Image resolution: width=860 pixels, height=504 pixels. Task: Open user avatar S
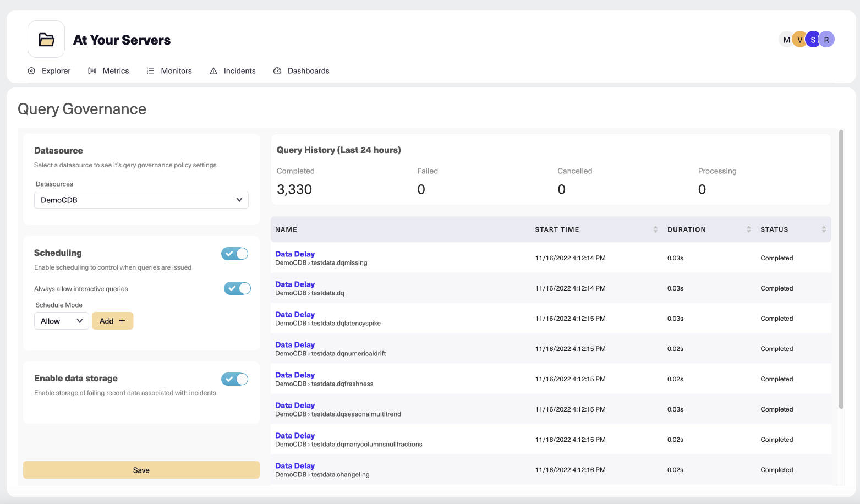813,40
